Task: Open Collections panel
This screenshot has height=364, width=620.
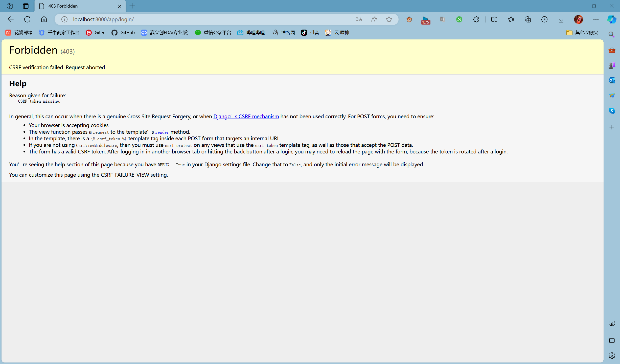Action: point(528,19)
